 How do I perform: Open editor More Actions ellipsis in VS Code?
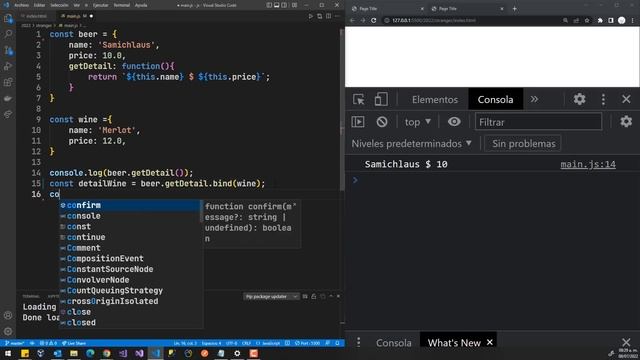[x=337, y=16]
